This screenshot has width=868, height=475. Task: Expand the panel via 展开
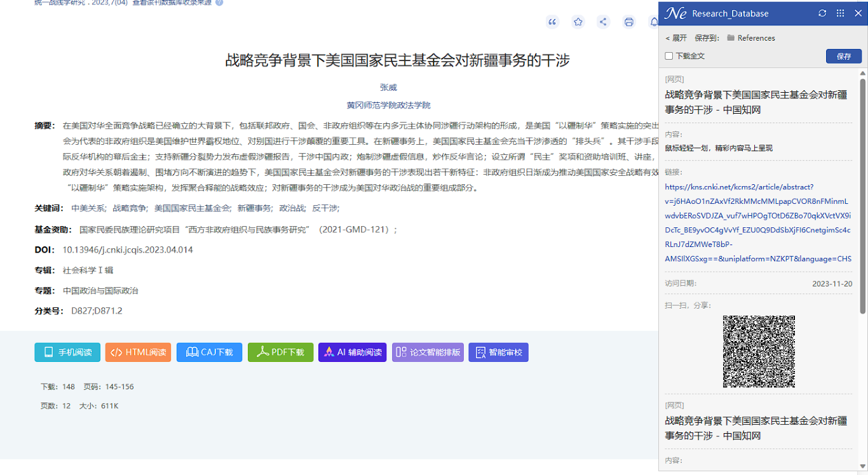click(x=676, y=38)
